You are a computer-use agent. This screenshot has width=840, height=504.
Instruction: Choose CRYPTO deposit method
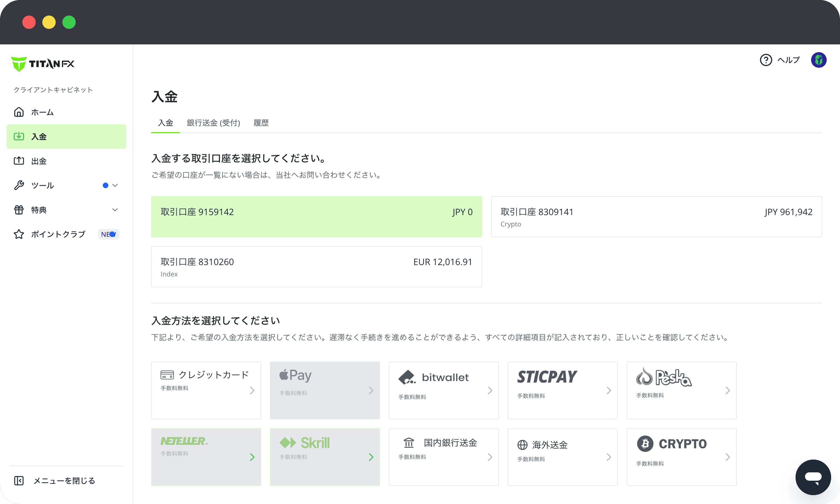pyautogui.click(x=681, y=457)
